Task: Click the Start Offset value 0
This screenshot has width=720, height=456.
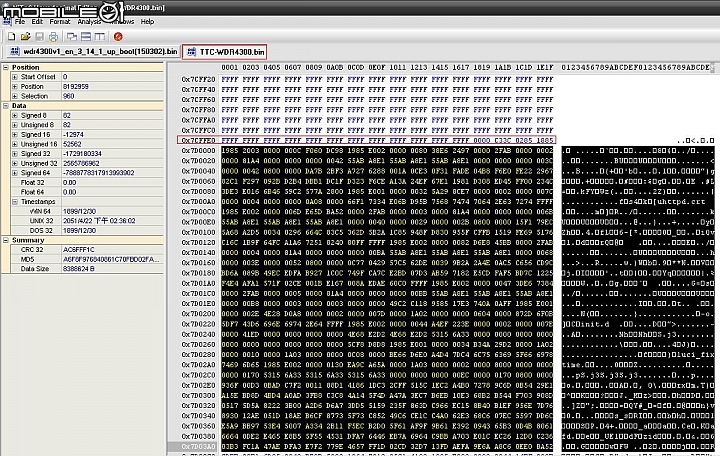Action: coord(65,77)
